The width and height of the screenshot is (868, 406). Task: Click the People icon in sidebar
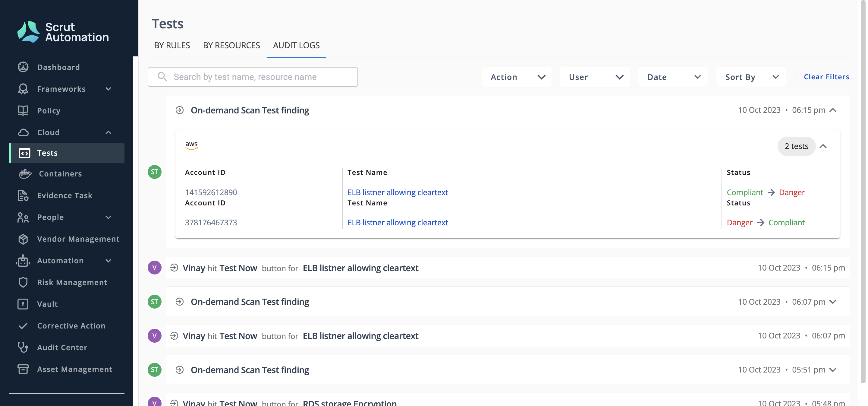23,217
